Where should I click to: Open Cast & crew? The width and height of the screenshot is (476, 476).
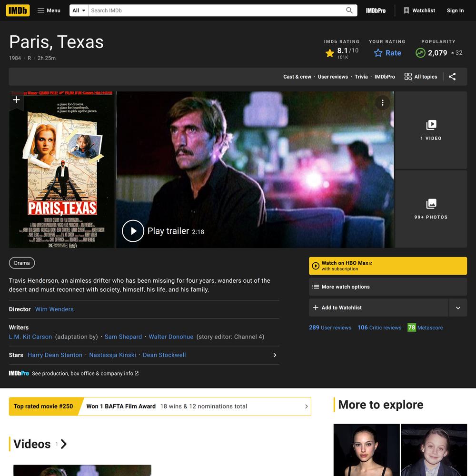tap(297, 77)
